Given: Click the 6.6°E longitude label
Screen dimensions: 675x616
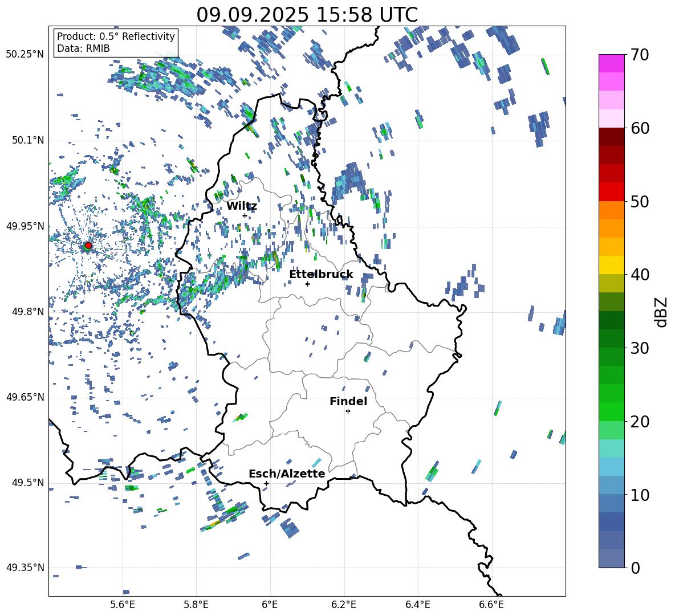Looking at the screenshot, I should 491,605.
